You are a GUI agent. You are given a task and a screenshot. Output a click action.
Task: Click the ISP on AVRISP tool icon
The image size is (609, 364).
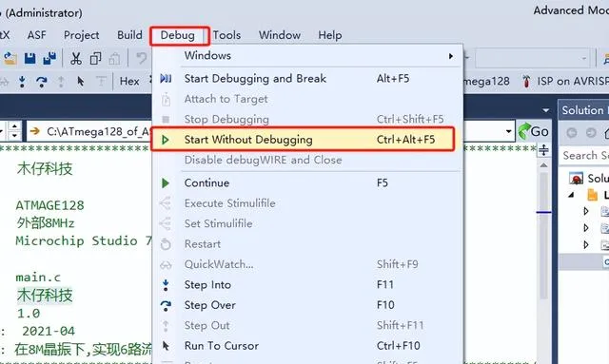tap(526, 81)
